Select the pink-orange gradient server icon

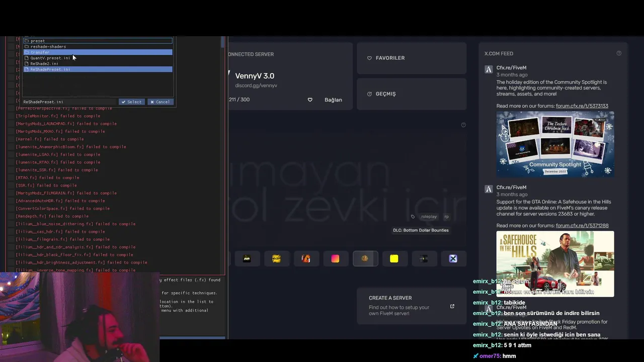335,258
